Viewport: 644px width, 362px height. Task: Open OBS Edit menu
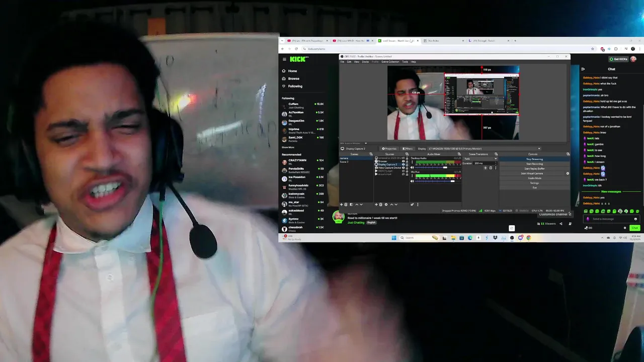coord(349,62)
